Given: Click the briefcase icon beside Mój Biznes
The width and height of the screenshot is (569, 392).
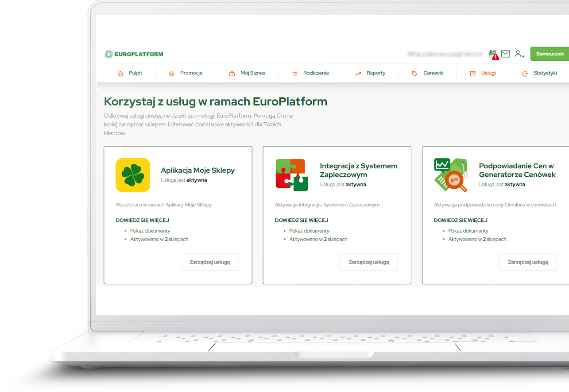Looking at the screenshot, I should (232, 74).
